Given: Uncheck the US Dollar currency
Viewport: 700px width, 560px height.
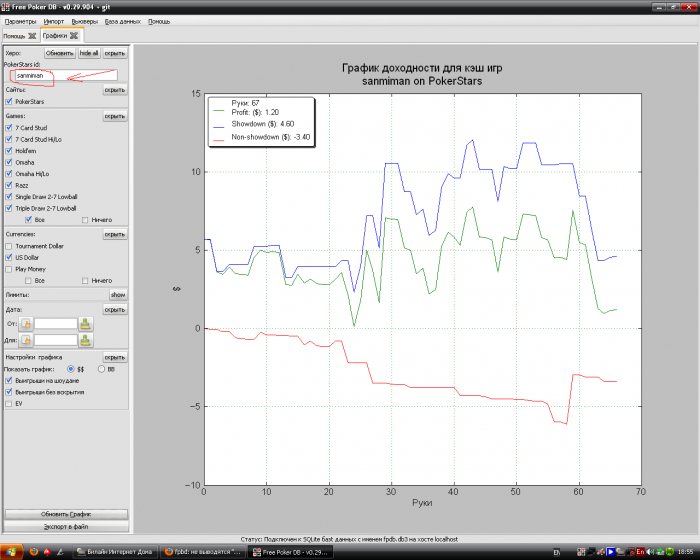Looking at the screenshot, I should pyautogui.click(x=8, y=257).
